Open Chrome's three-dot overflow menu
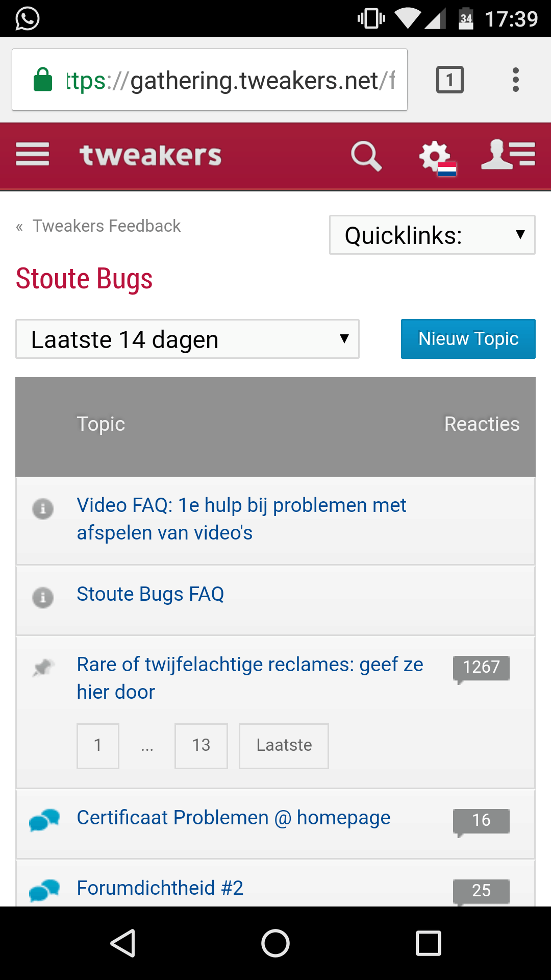Screen dimensions: 551x980 516,80
